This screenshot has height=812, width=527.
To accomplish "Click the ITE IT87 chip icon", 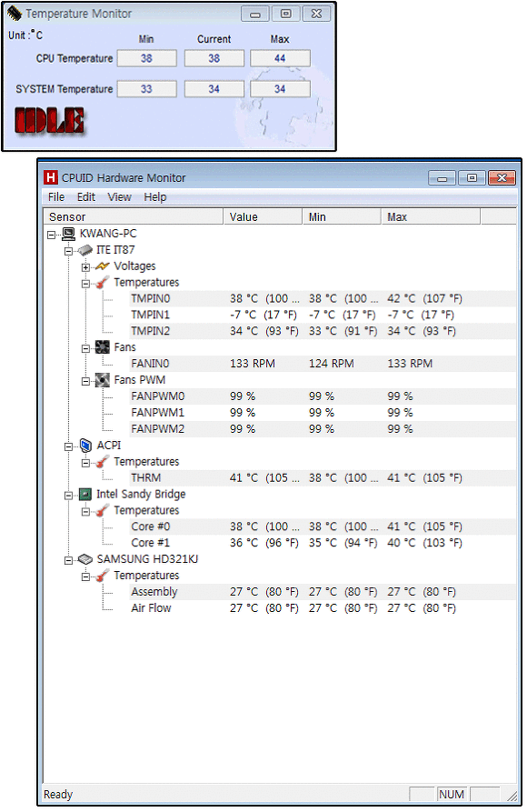I will [85, 251].
